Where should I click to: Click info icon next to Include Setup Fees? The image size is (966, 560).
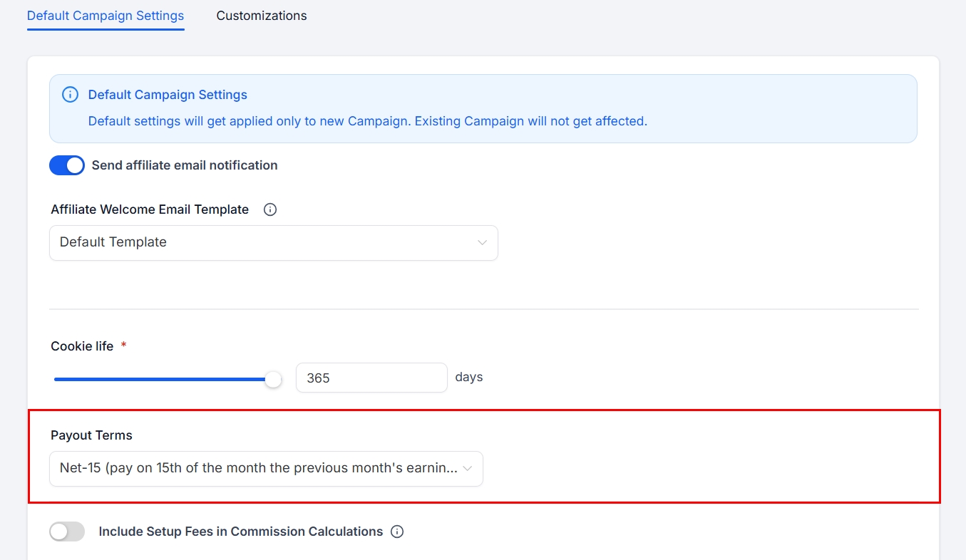pos(398,532)
